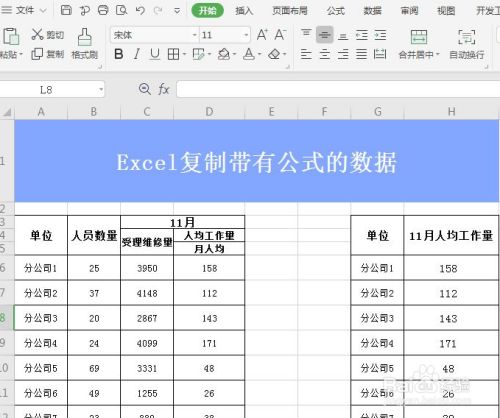Toggle Italic formatting

[136, 54]
